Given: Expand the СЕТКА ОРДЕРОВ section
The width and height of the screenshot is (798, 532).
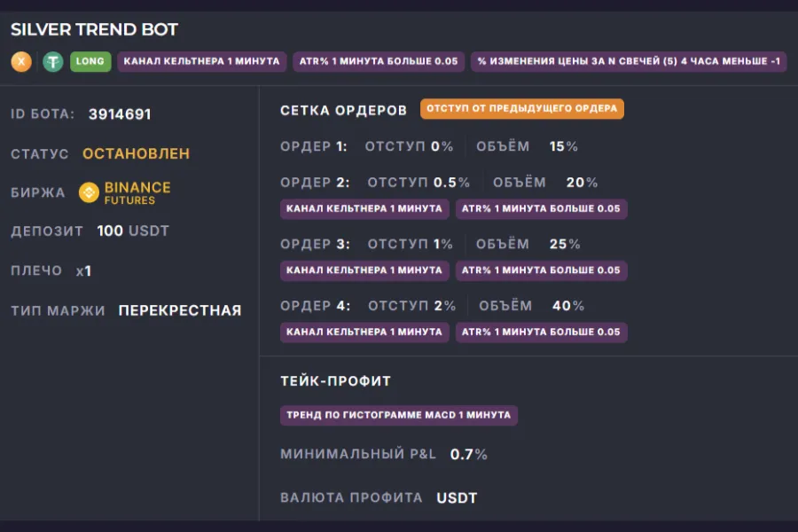Looking at the screenshot, I should tap(341, 109).
